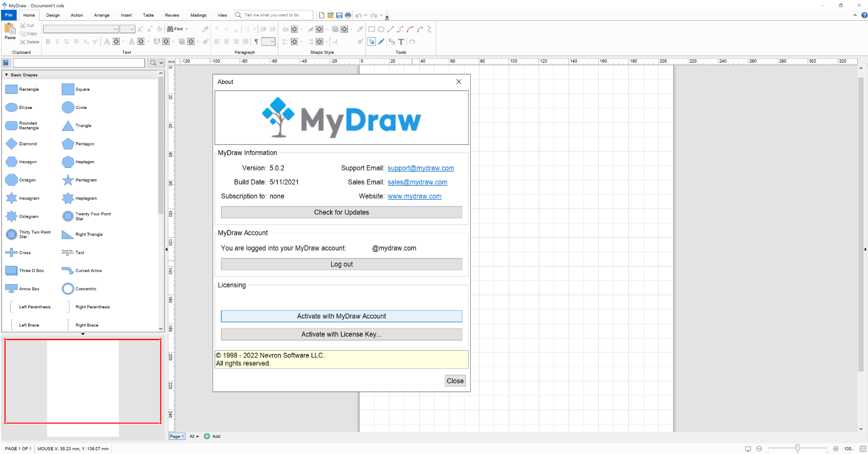The width and height of the screenshot is (868, 454).
Task: Open the All pages dropdown
Action: [194, 436]
